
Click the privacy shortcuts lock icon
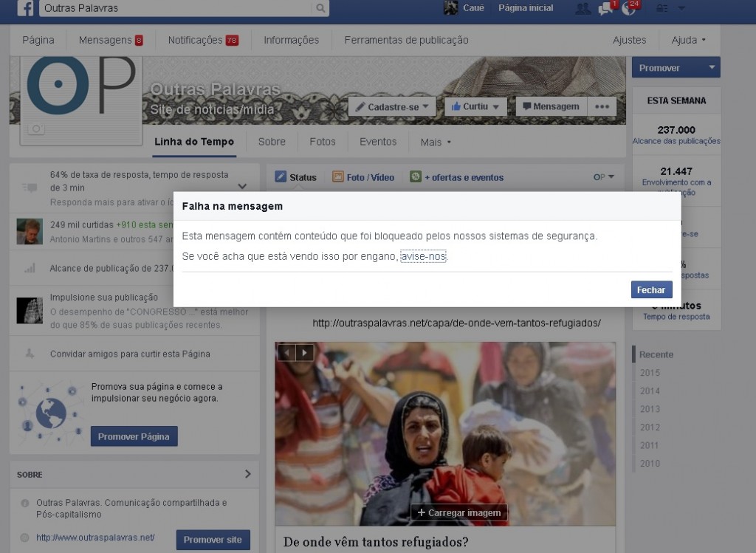[662, 8]
